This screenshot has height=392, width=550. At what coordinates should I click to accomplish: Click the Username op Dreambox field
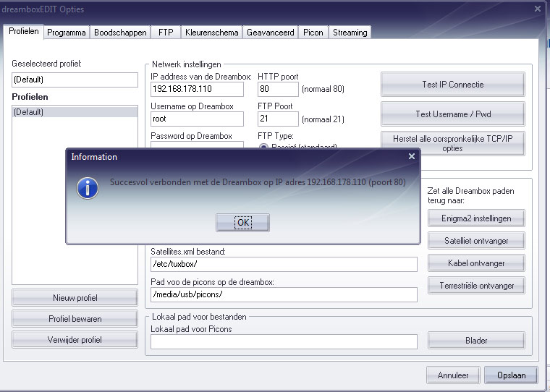tap(197, 119)
